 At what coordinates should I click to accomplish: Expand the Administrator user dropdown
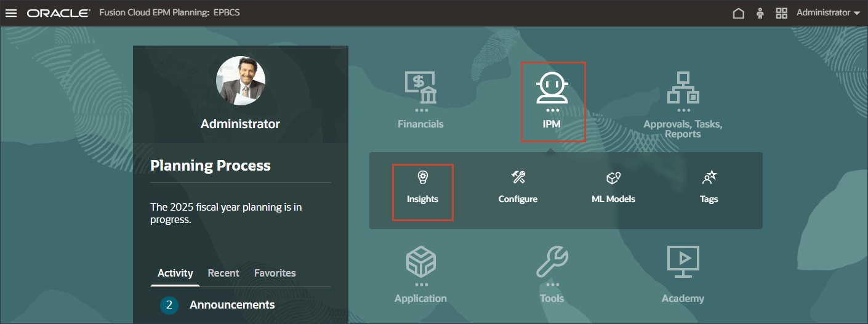tap(828, 13)
